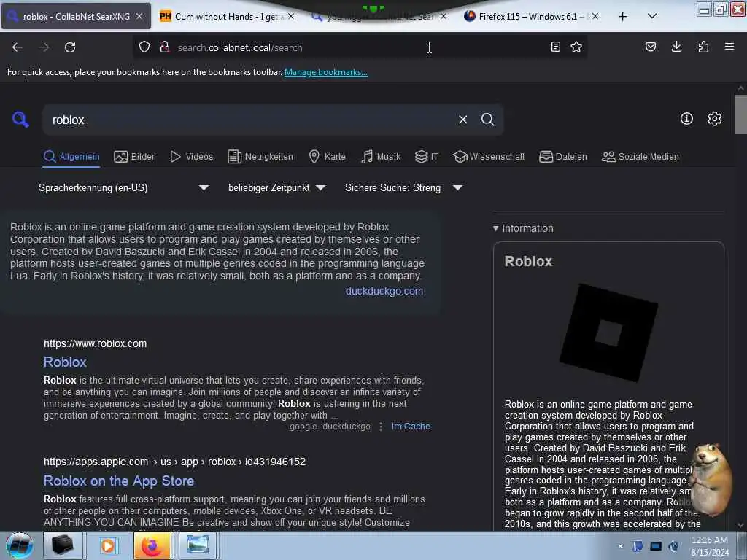Open the Spracherkennung (en-US) language dropdown

point(124,187)
